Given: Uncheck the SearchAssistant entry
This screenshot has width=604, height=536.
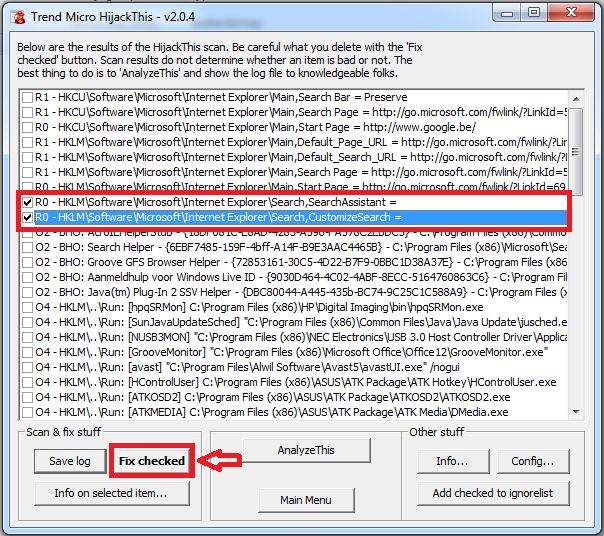Looking at the screenshot, I should click(x=27, y=203).
